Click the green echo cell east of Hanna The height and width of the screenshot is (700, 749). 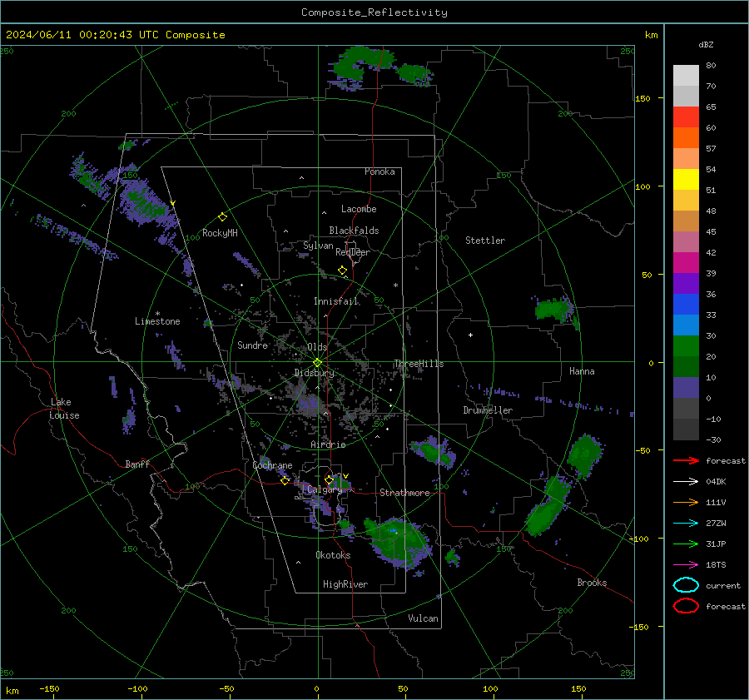coord(555,310)
